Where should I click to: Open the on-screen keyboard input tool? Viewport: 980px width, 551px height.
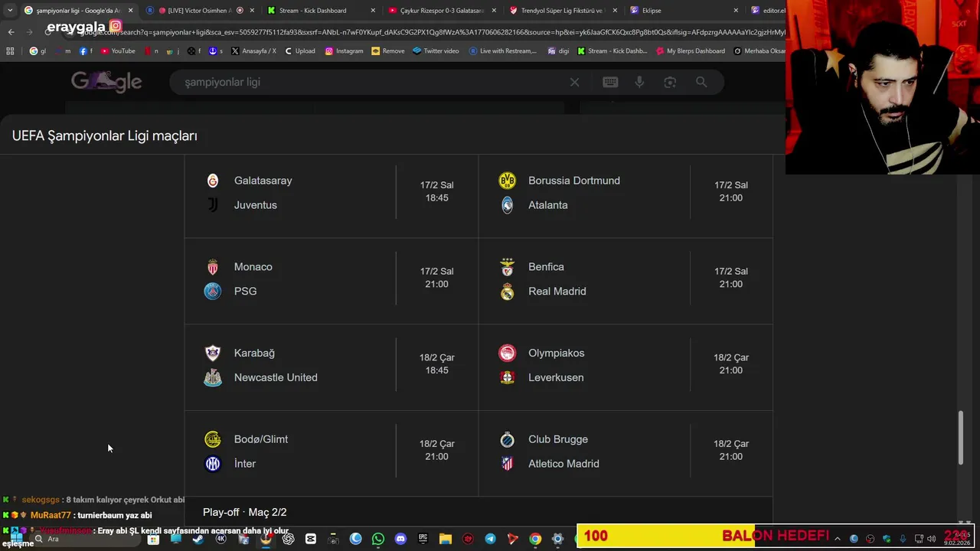pos(610,82)
